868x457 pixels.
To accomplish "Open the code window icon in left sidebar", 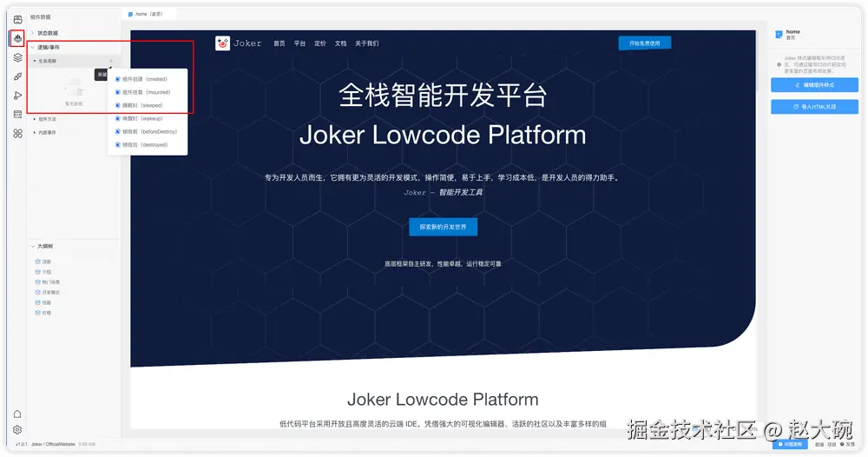I will point(17,114).
